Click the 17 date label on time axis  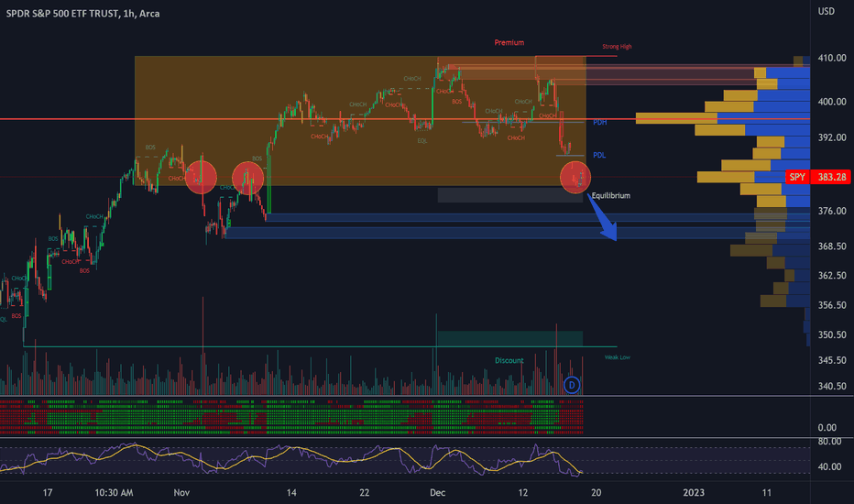click(x=48, y=493)
